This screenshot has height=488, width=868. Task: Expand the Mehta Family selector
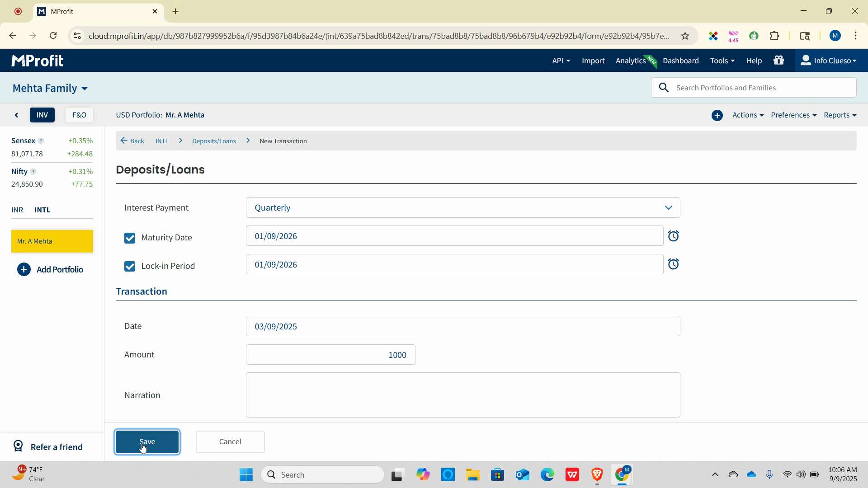pyautogui.click(x=50, y=88)
